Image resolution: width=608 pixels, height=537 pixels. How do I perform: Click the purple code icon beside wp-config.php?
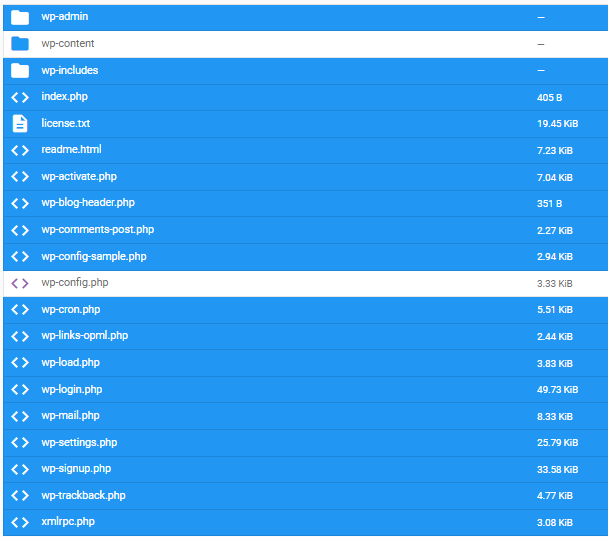(x=20, y=283)
